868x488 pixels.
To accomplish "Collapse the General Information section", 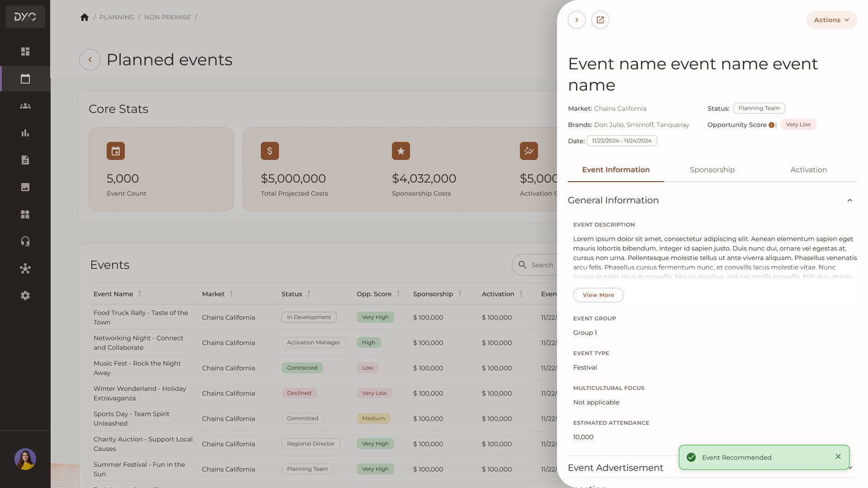I will (850, 201).
